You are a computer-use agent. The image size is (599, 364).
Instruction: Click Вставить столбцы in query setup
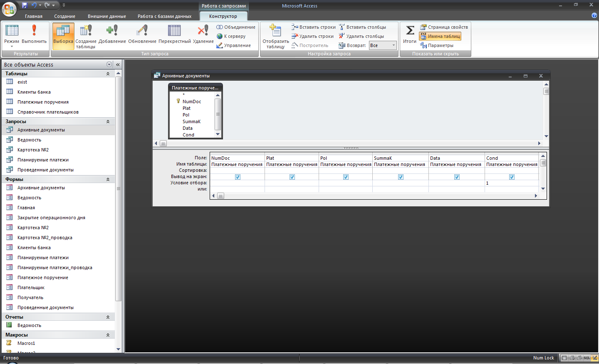point(362,27)
